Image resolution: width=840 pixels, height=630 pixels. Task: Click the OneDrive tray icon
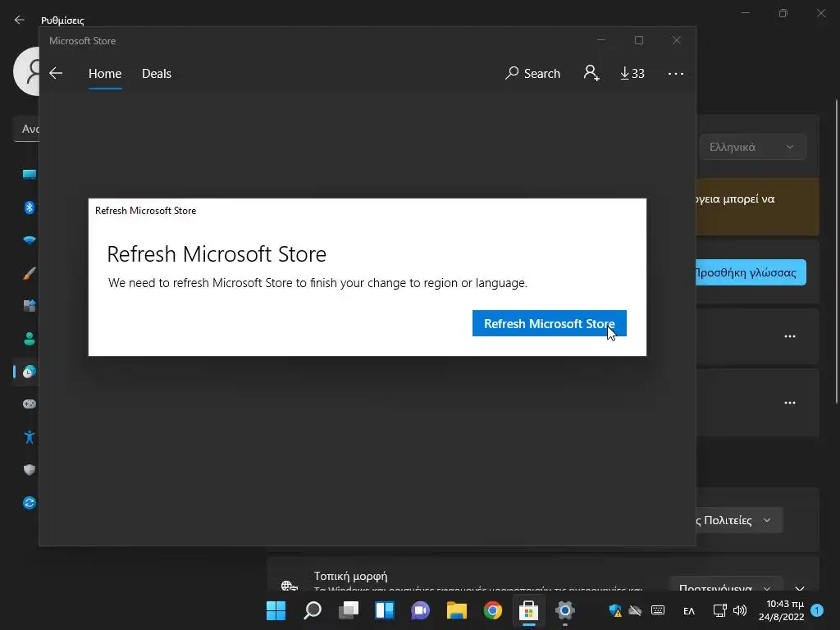tap(636, 610)
